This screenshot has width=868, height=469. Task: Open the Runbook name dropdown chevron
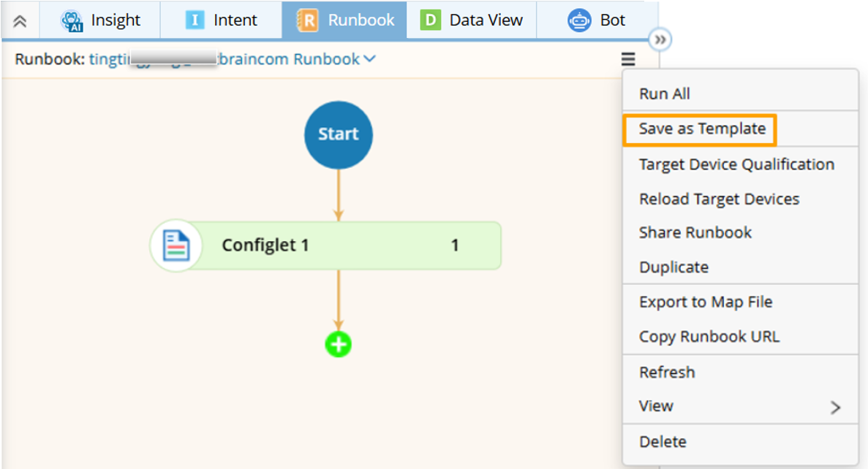(369, 58)
